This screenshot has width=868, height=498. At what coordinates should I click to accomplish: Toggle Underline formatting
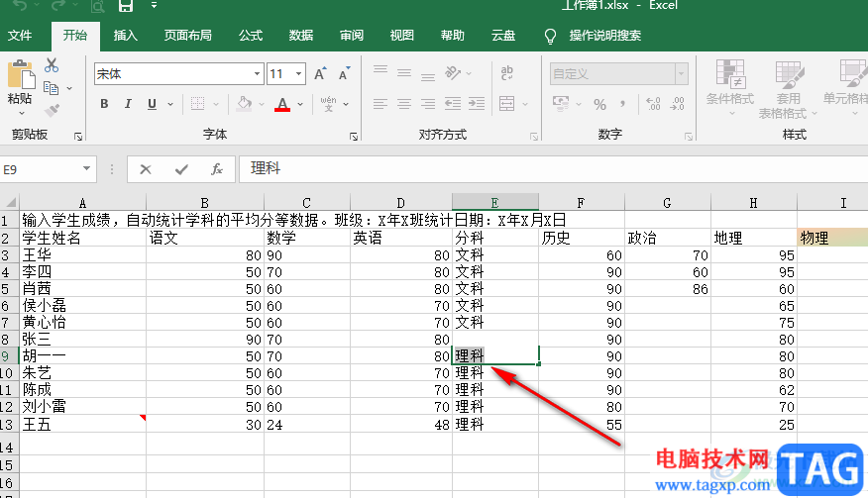(x=152, y=104)
